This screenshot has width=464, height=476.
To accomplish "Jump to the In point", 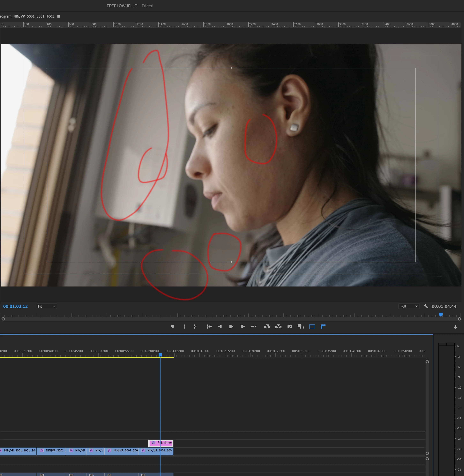I will (x=209, y=327).
